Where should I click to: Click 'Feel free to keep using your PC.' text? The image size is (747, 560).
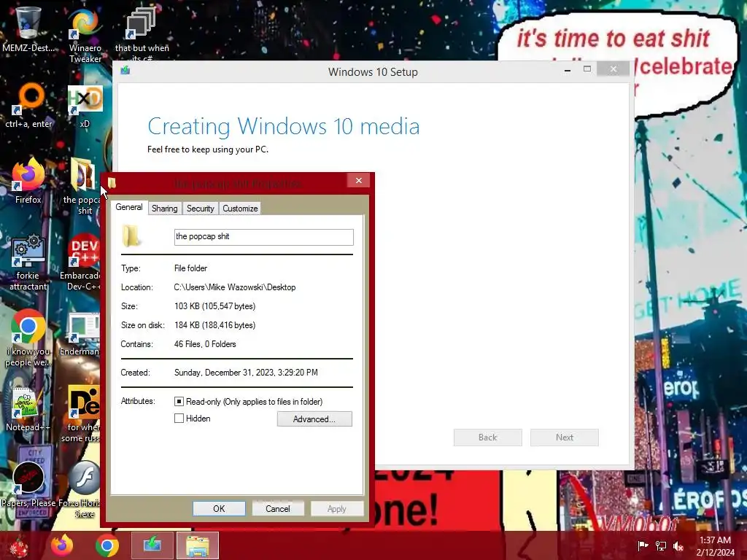(208, 149)
